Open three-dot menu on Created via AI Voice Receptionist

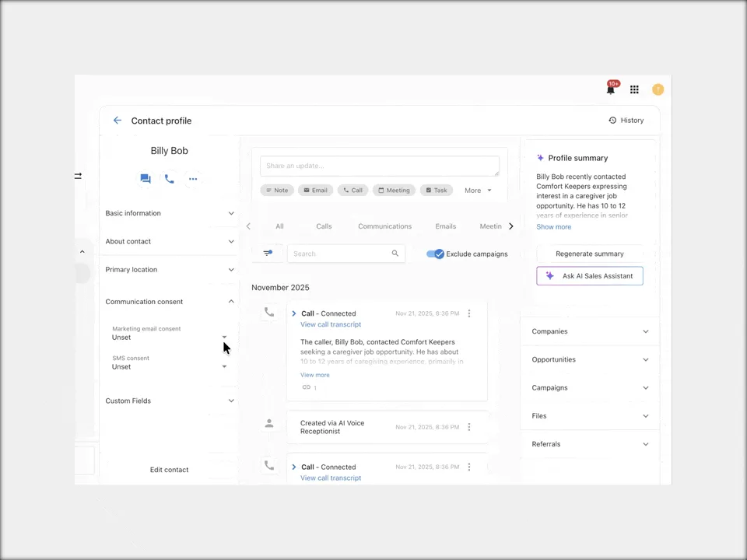tap(469, 427)
